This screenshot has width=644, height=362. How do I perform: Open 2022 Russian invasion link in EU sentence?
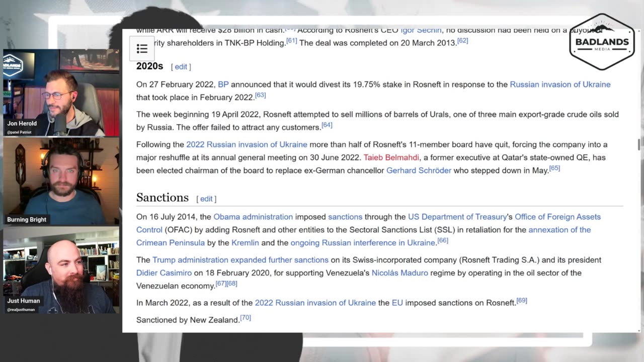(315, 303)
